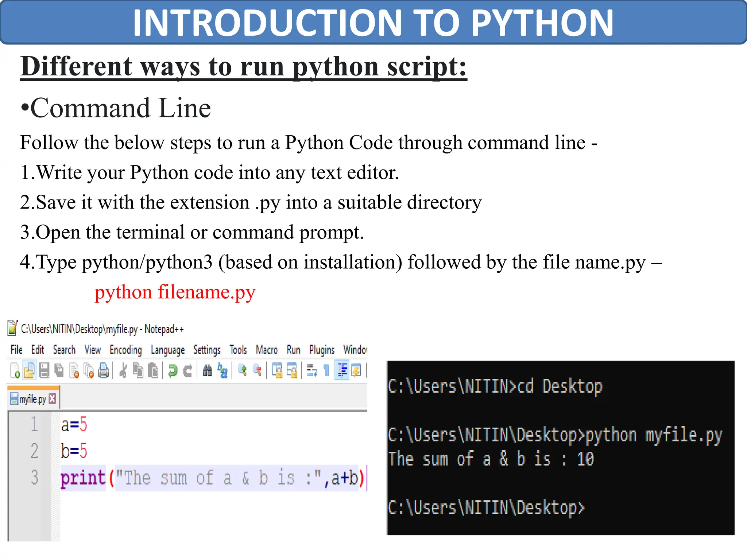Click terminal output 'The sum of a & b is : 10'
Screen dimensions: 747x560
491,459
